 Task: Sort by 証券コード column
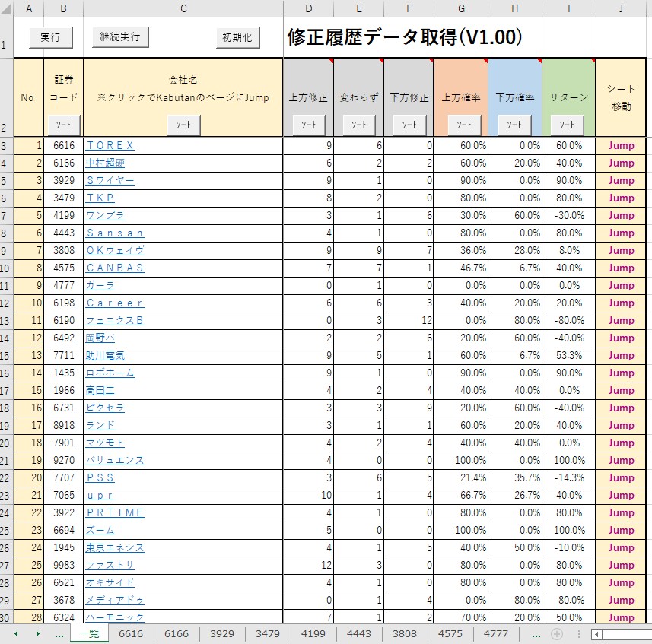coord(64,125)
